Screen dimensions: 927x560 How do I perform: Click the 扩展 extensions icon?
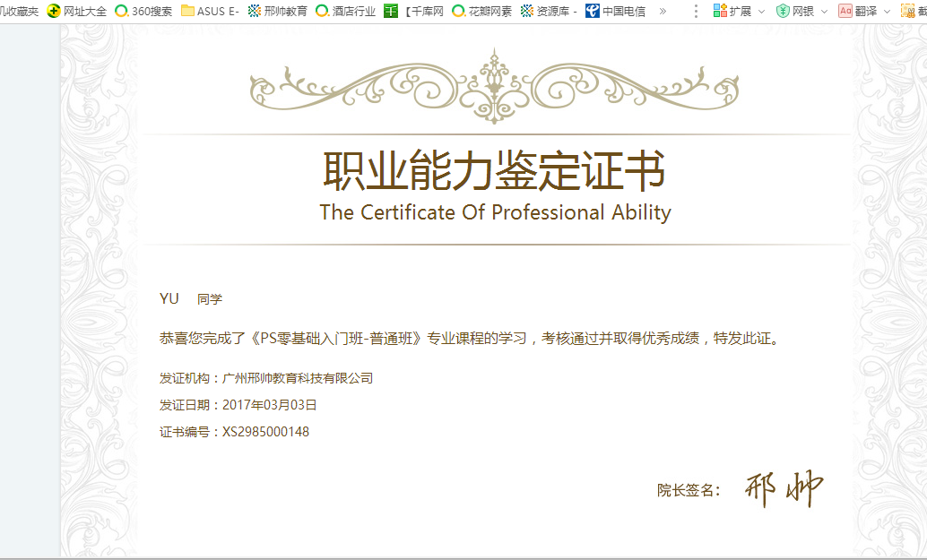(721, 12)
